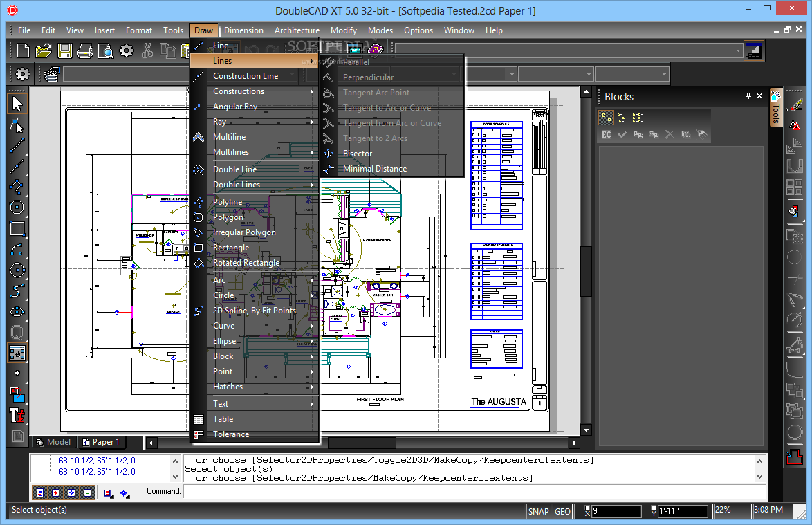Expand the Double Lines submenu
Screen dimensions: 812x525
255,185
